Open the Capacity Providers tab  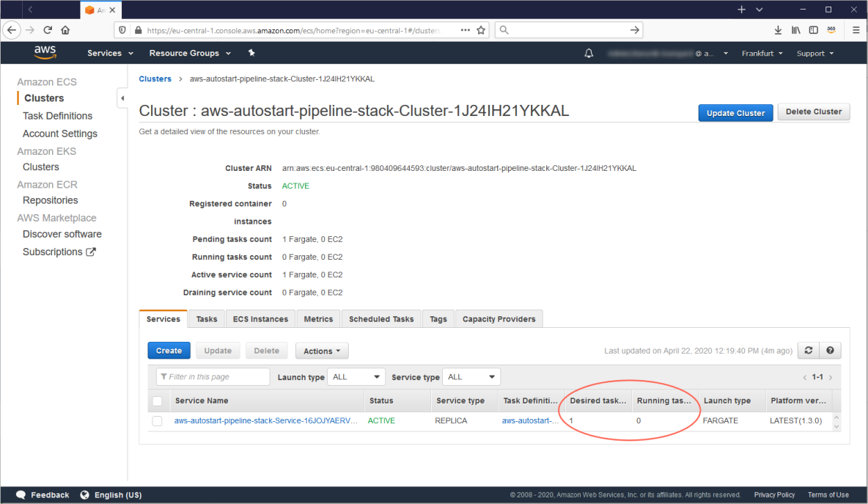(499, 319)
